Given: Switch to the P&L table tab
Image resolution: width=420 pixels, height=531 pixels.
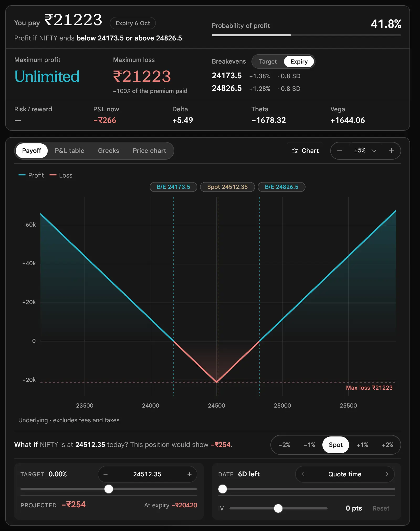Looking at the screenshot, I should click(70, 151).
